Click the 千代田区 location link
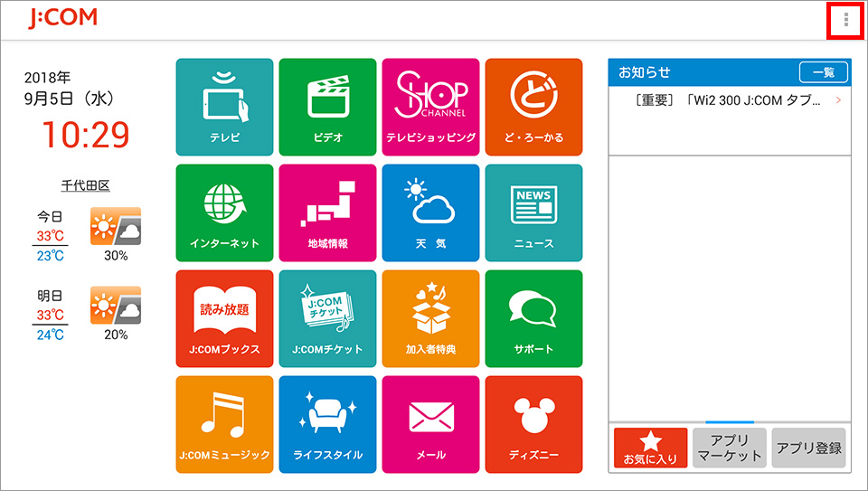The width and height of the screenshot is (868, 491). [x=85, y=185]
